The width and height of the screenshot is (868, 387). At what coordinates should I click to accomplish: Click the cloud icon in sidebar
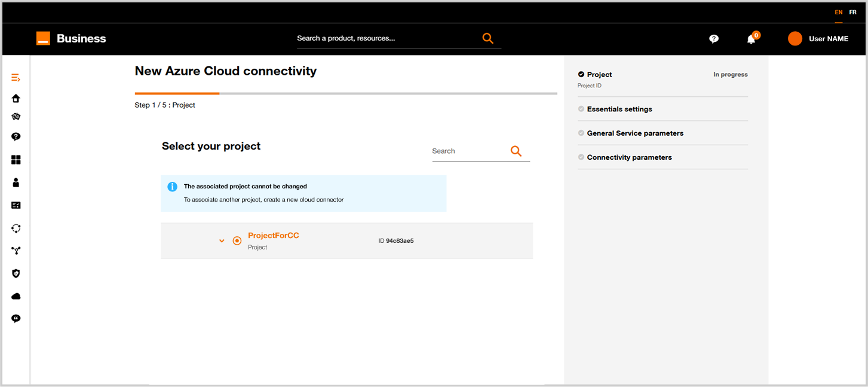point(16,296)
